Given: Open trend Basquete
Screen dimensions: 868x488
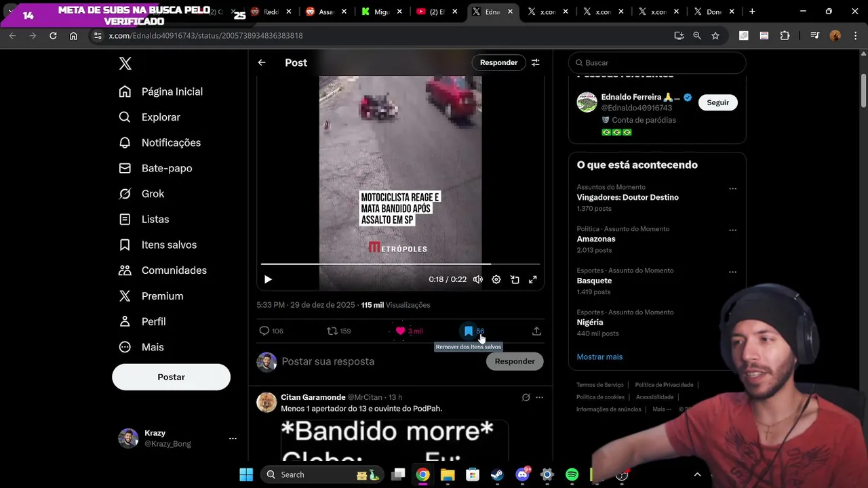Looking at the screenshot, I should point(594,281).
